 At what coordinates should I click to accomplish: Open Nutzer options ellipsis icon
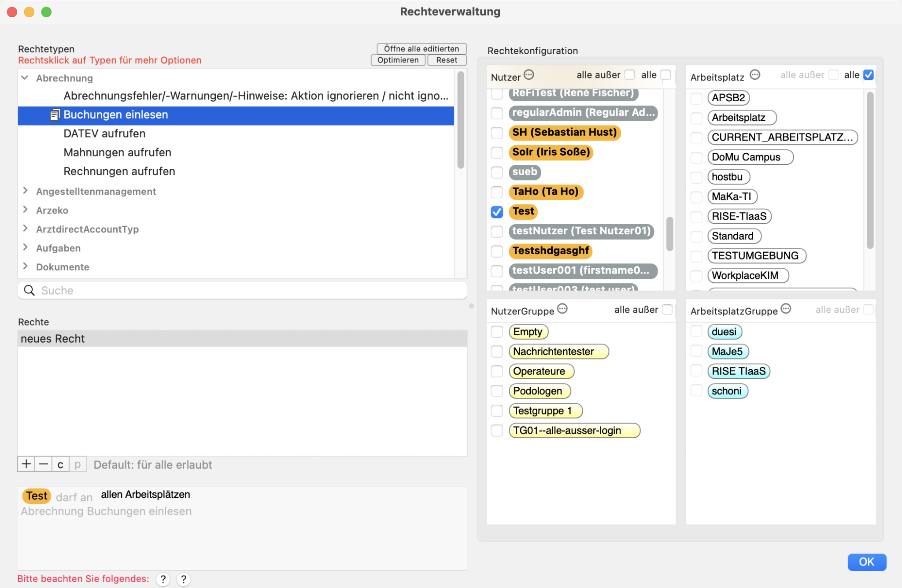tap(529, 75)
